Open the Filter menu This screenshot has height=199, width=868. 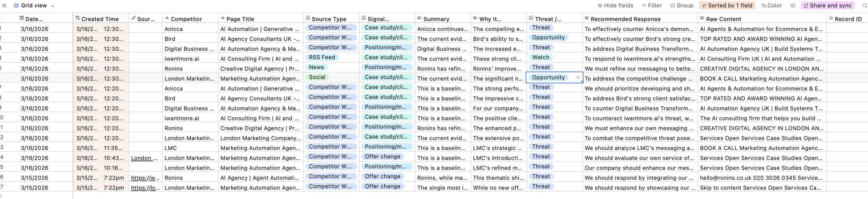tap(652, 6)
